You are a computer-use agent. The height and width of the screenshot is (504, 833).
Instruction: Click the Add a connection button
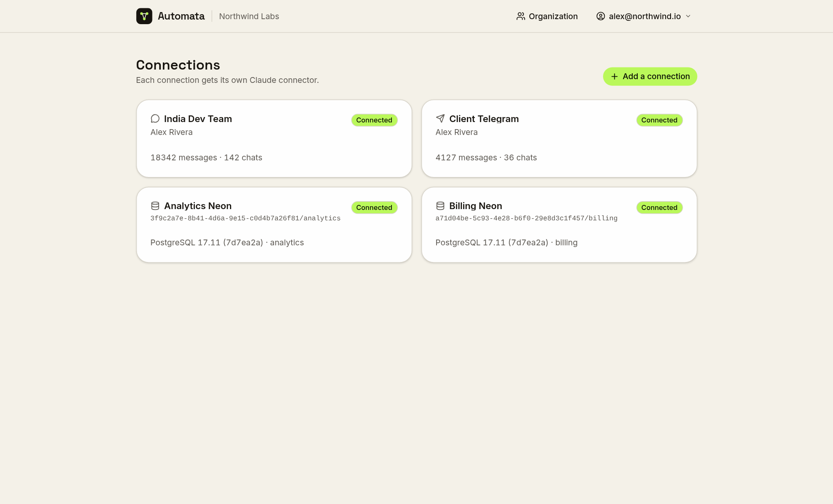tap(650, 77)
